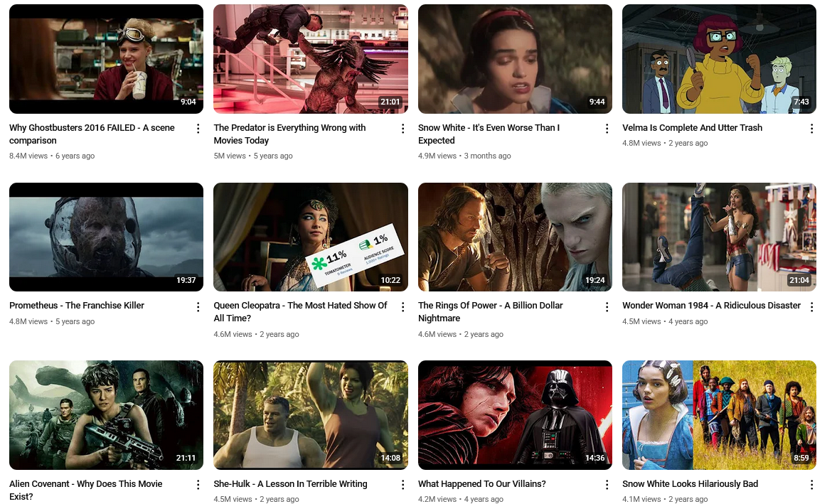This screenshot has height=504, width=837.
Task: Open action menu for Prometheus Franchise Killer video
Action: [198, 306]
